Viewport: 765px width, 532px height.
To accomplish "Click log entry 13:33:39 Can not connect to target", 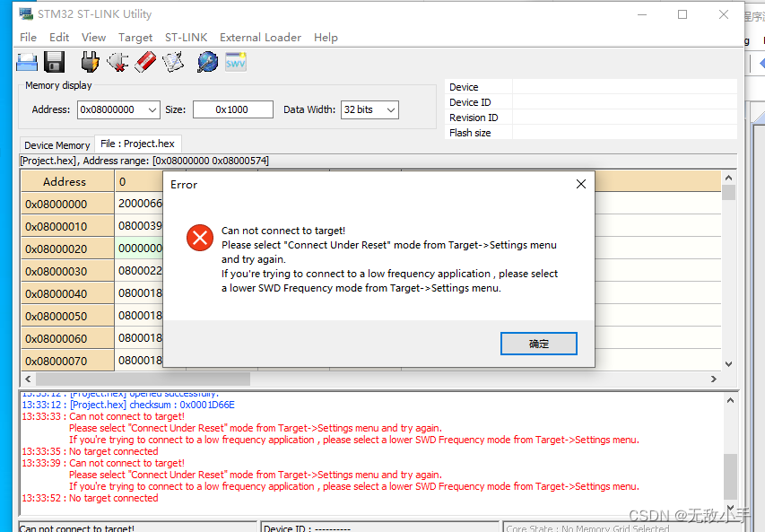I will point(103,463).
